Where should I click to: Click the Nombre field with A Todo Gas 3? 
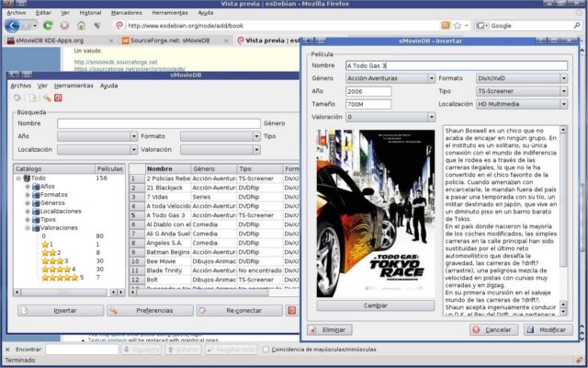click(457, 65)
